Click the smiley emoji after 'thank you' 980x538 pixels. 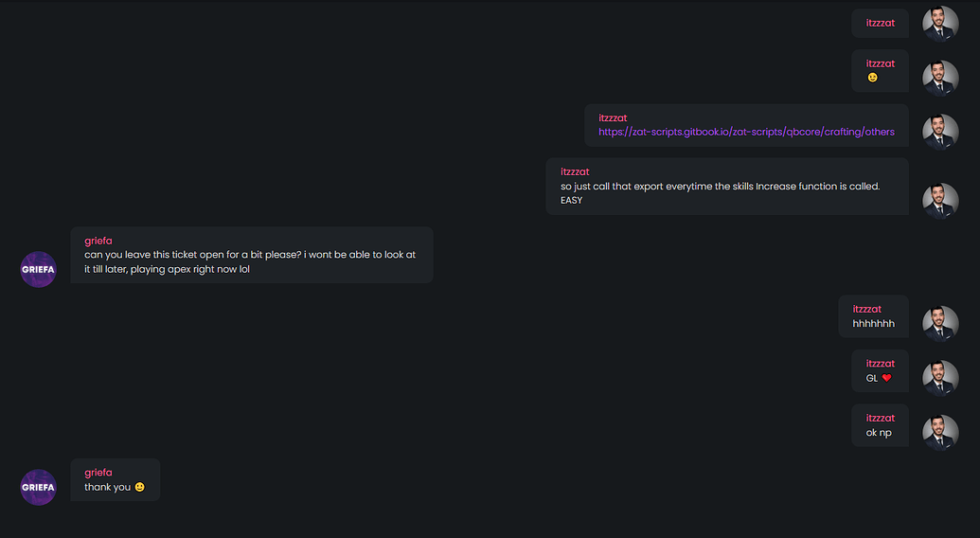[x=139, y=487]
